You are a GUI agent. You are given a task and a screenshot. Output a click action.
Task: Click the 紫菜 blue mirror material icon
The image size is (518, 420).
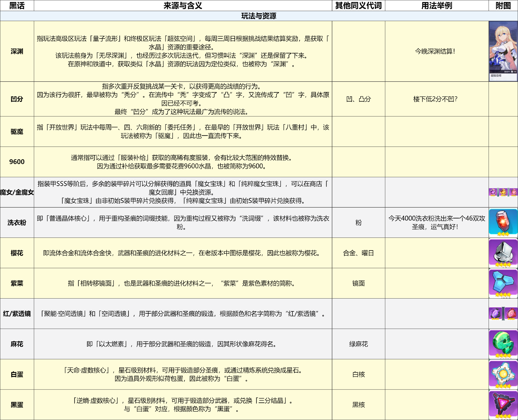click(503, 283)
